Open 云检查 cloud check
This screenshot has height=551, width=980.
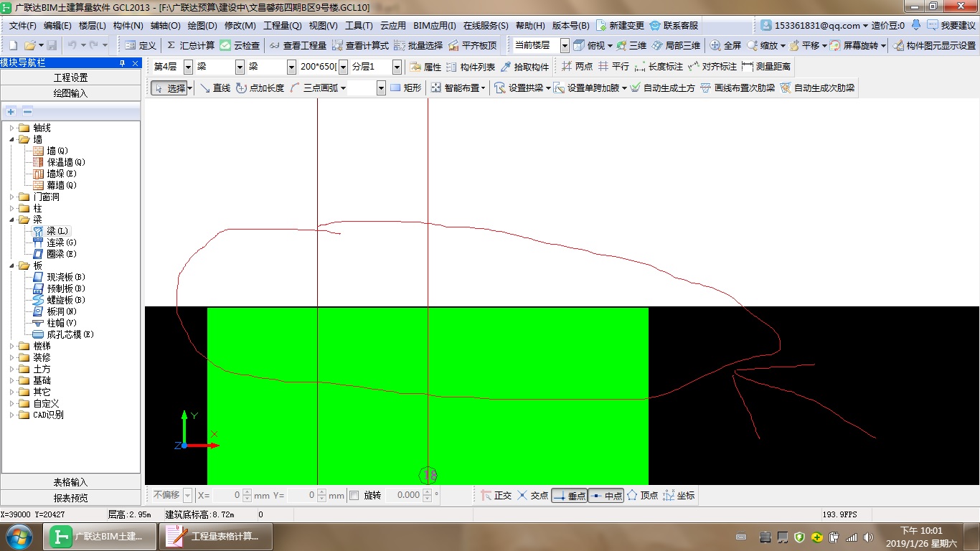(x=240, y=45)
